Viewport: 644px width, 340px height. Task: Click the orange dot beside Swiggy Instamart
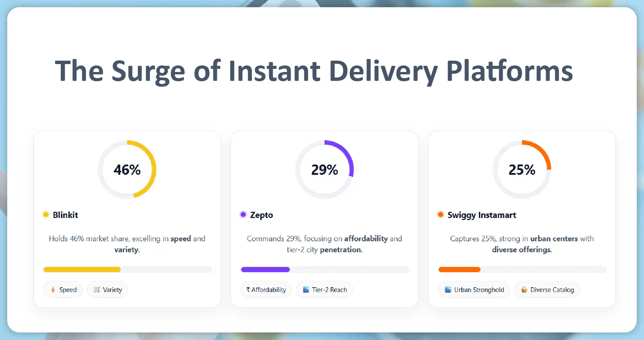pyautogui.click(x=440, y=215)
